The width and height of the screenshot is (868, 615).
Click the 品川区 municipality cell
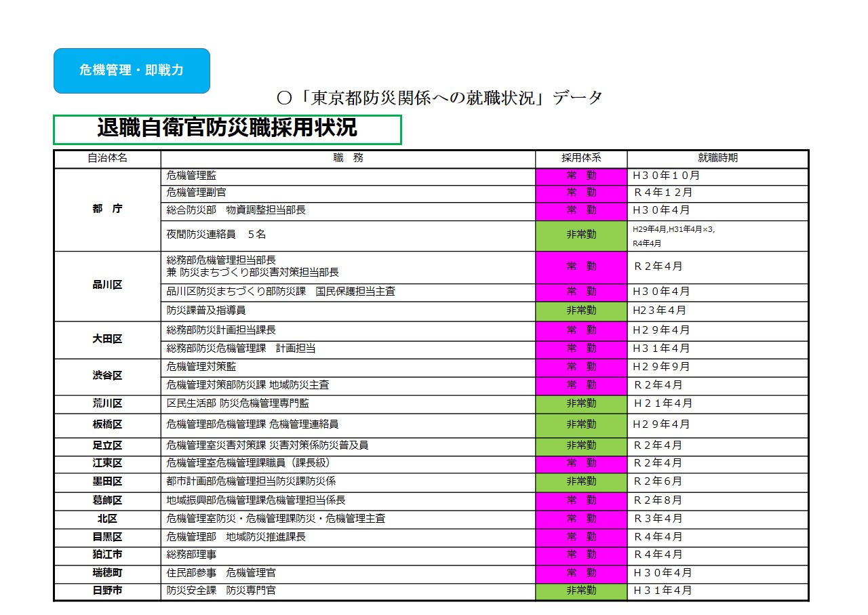coord(108,285)
